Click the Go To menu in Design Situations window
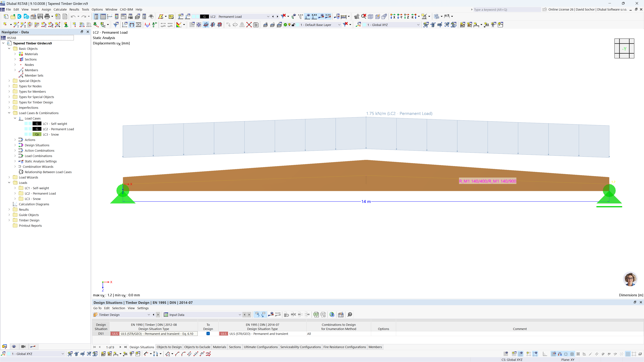 [97, 308]
